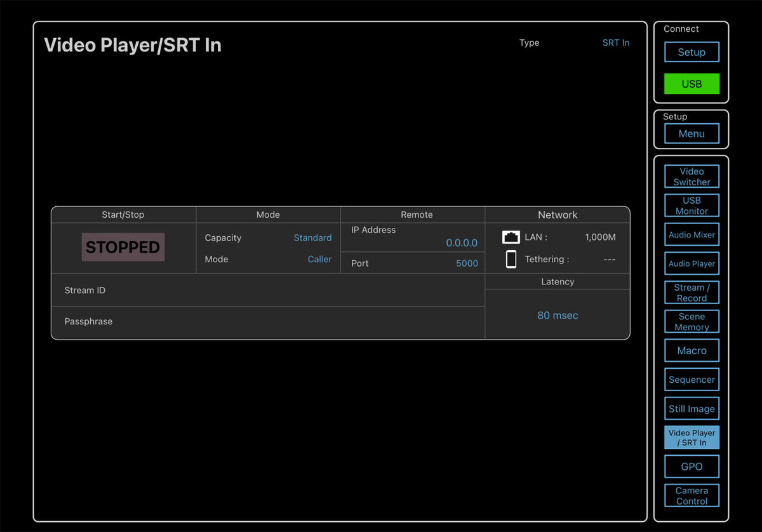The height and width of the screenshot is (532, 762).
Task: Open the Stream / Record page
Action: click(692, 293)
